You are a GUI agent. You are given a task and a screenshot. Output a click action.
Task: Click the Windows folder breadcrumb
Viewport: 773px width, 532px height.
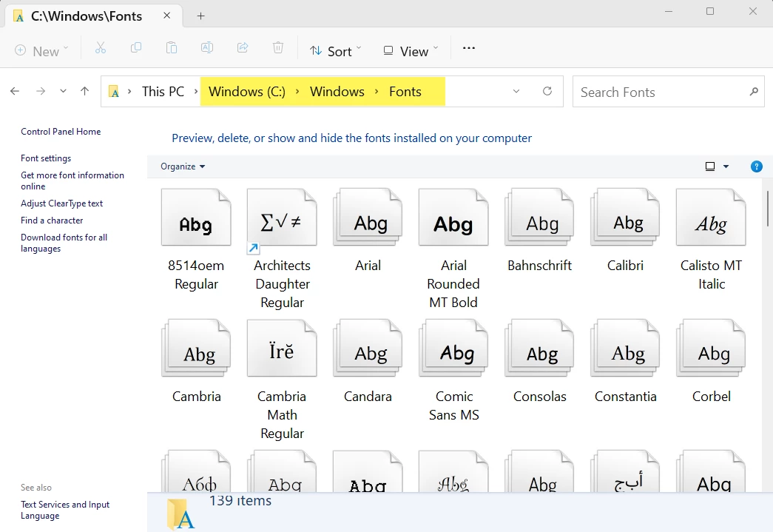pos(337,92)
